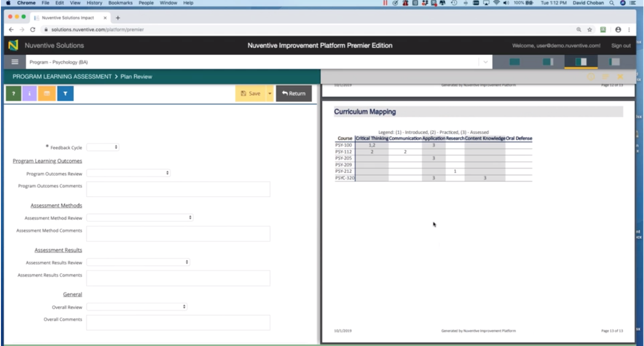The height and width of the screenshot is (346, 644).
Task: Click the Program Learning Outcomes section heading
Action: pyautogui.click(x=47, y=161)
